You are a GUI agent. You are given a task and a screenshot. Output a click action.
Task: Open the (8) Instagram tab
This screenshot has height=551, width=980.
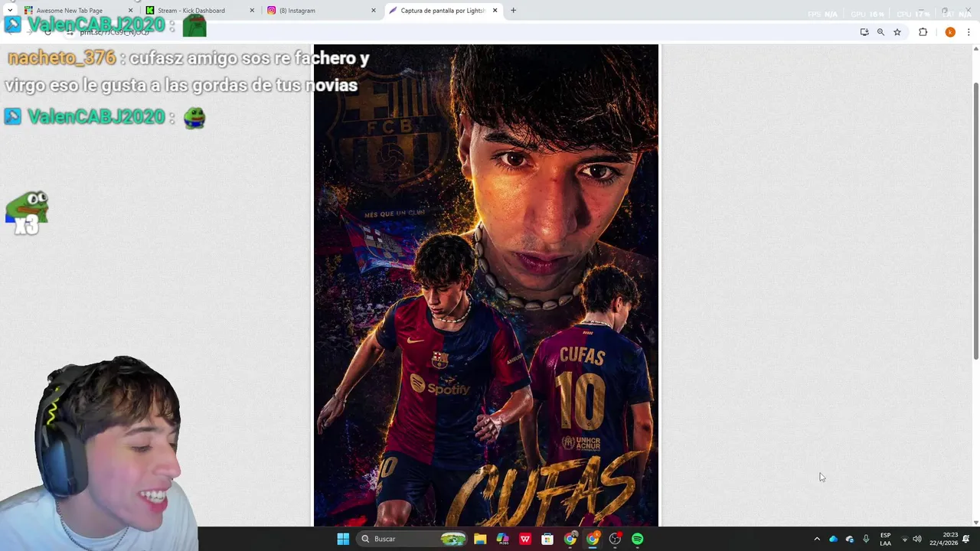click(321, 11)
